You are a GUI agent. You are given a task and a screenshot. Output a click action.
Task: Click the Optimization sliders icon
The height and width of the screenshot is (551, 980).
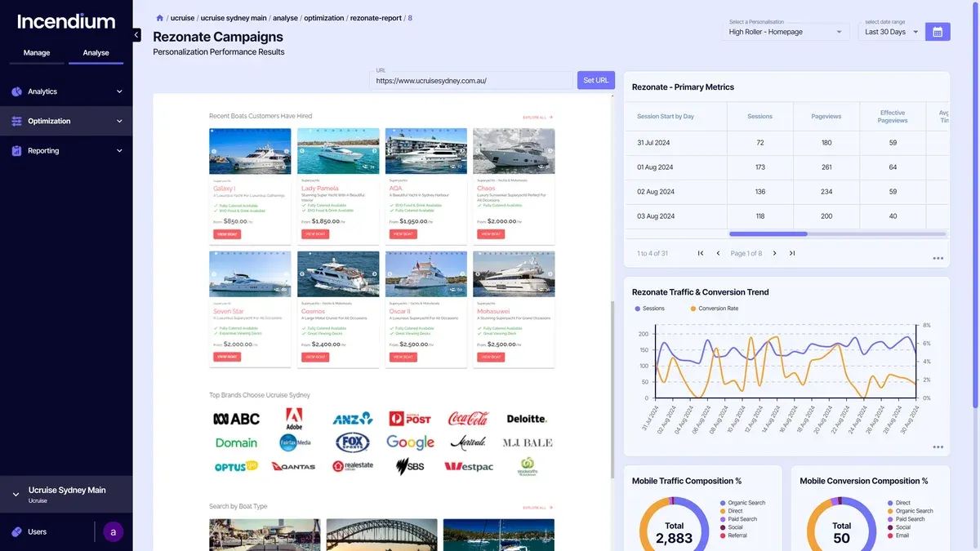pyautogui.click(x=16, y=121)
